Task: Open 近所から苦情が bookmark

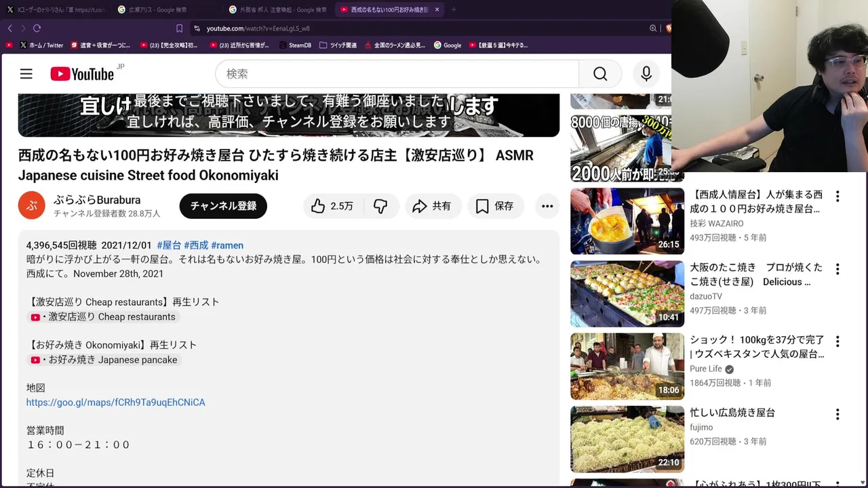Action: coord(239,45)
